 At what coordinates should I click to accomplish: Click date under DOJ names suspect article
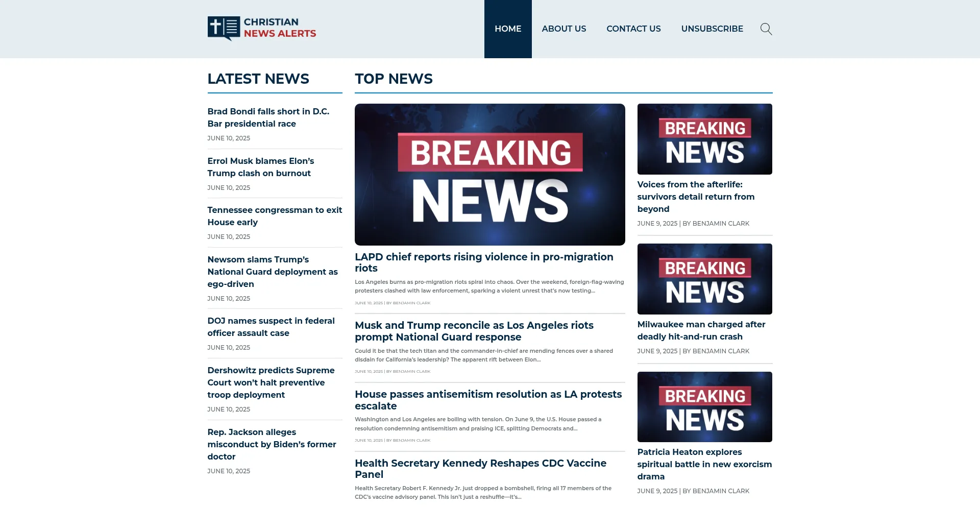(x=229, y=348)
